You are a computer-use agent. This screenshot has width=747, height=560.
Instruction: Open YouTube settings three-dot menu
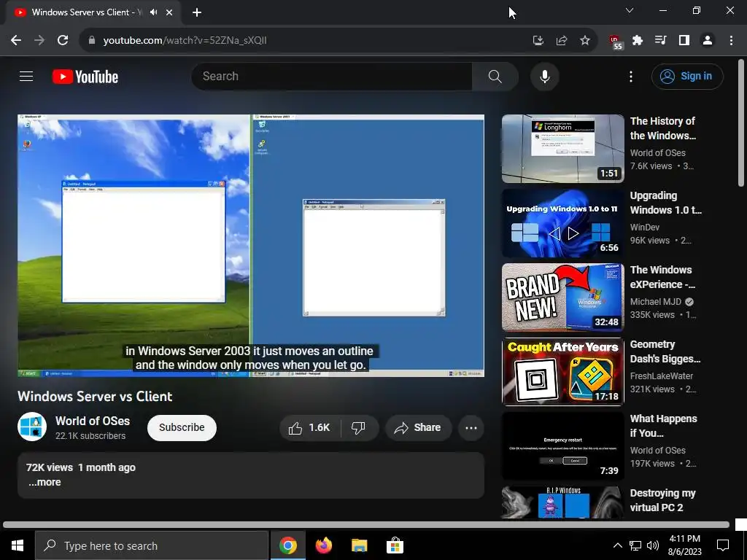click(x=631, y=76)
